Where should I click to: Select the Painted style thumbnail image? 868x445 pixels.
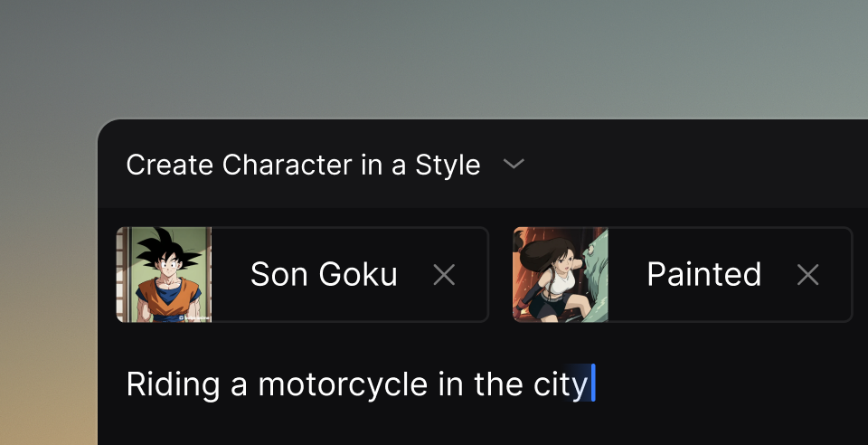[x=561, y=275]
